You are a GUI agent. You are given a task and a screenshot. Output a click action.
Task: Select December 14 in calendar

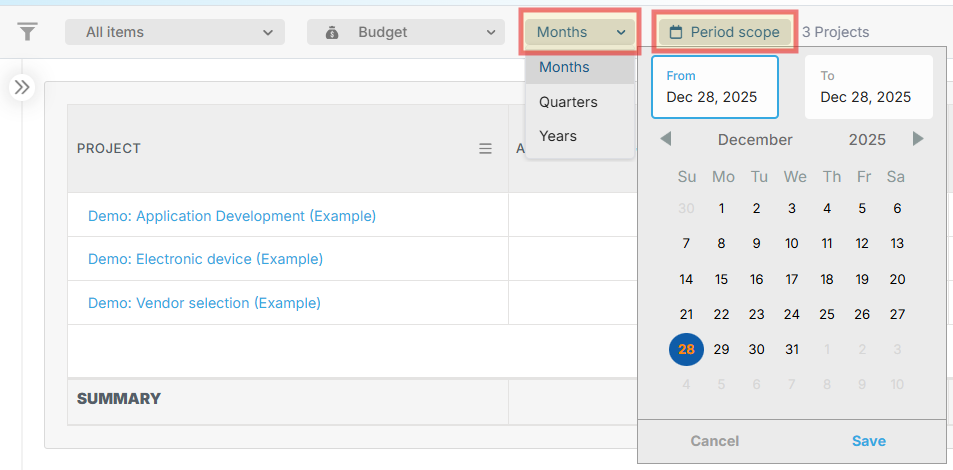tap(686, 280)
